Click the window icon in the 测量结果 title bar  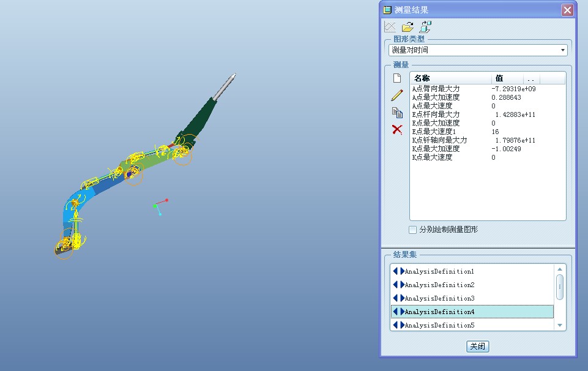click(387, 10)
